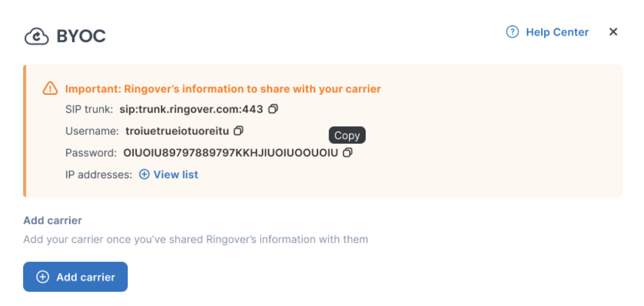Click the BYOC title text
Image resolution: width=644 pixels, height=306 pixels.
point(81,36)
